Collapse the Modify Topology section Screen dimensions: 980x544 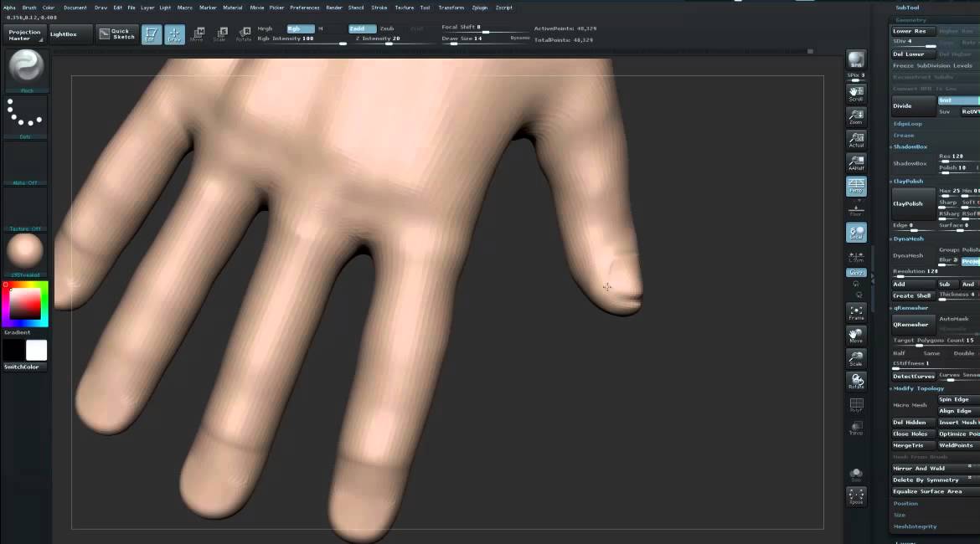(x=917, y=388)
